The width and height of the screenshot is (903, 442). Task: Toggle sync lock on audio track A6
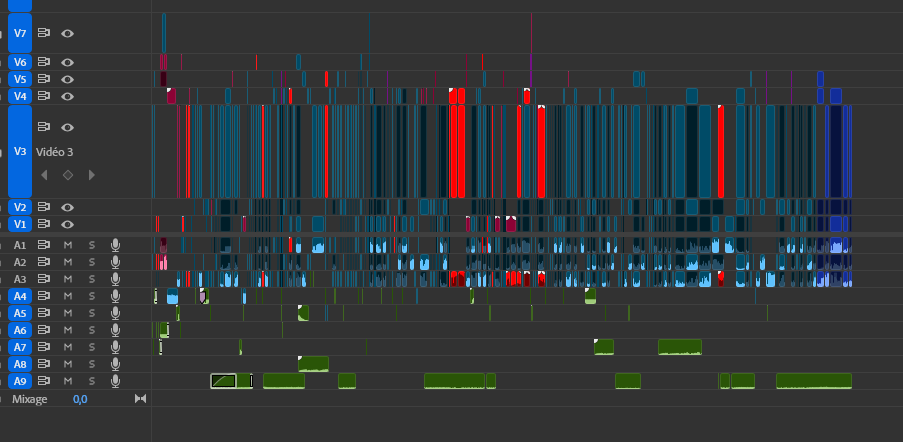tap(44, 330)
